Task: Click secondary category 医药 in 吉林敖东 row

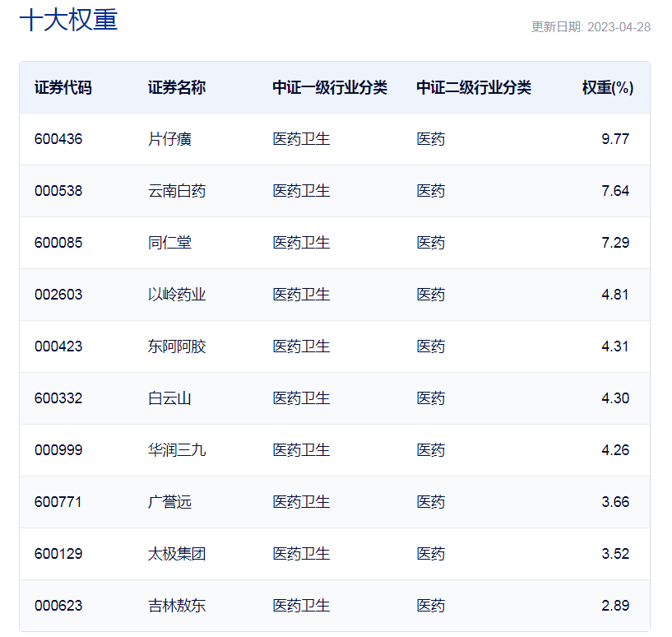Action: point(431,606)
